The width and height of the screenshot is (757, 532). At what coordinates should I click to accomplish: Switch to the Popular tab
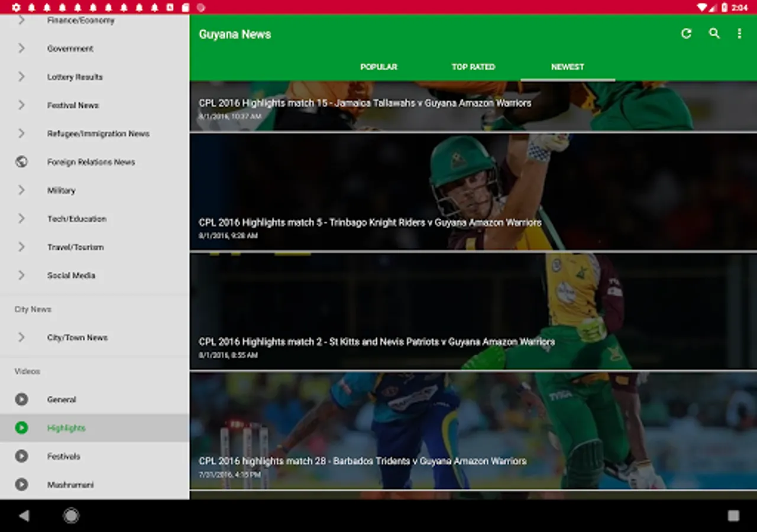click(x=378, y=67)
